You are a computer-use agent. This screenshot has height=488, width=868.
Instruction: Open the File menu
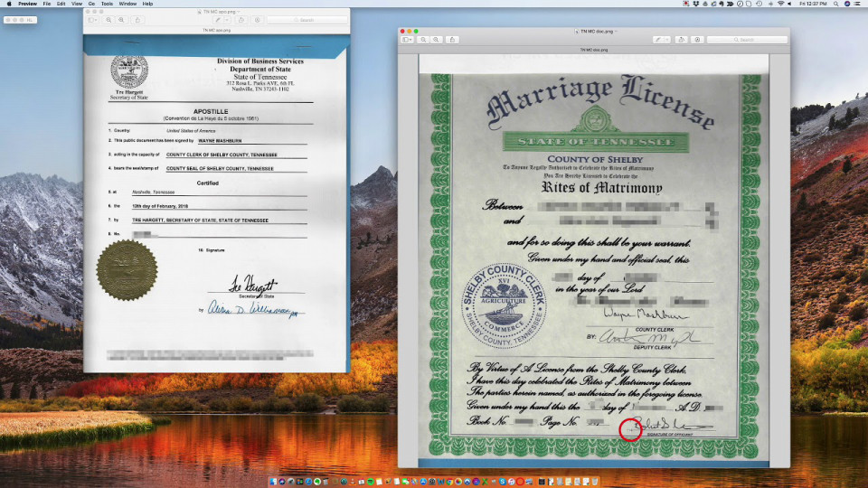(47, 4)
